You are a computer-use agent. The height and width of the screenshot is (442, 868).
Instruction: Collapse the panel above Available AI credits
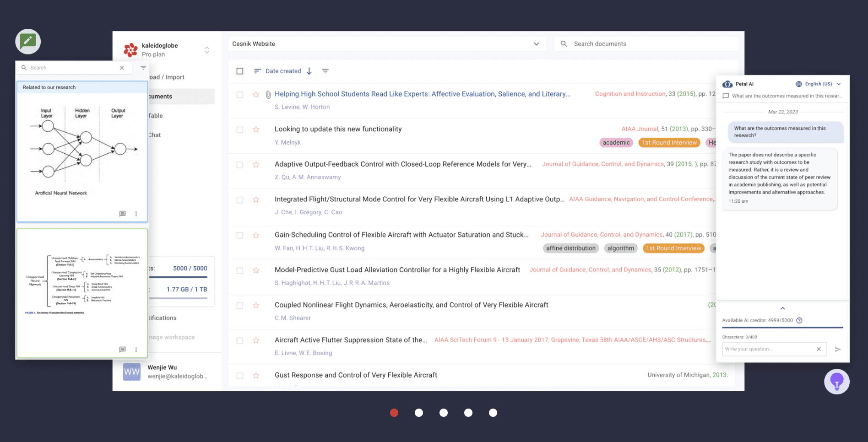coord(782,308)
